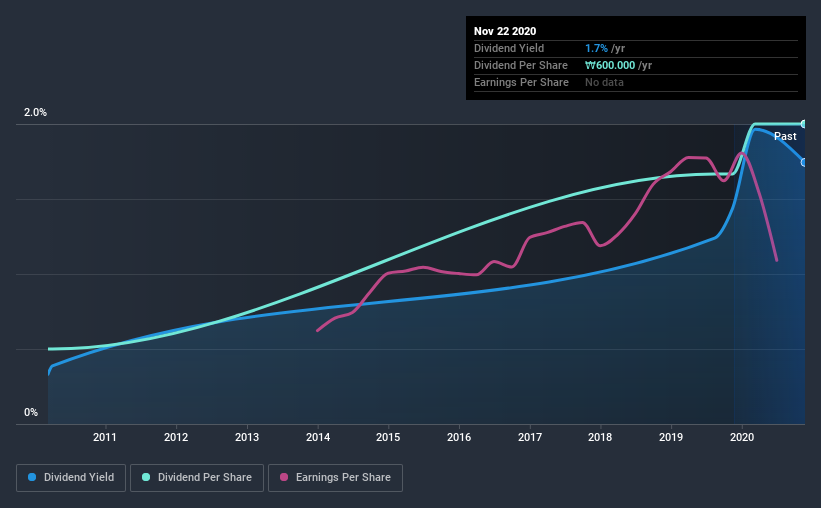Toggle the Dividend Per Share legend button

click(197, 478)
